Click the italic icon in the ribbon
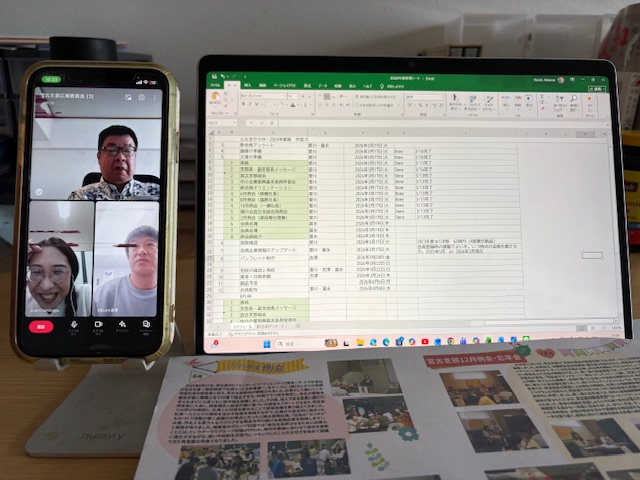Image resolution: width=640 pixels, height=480 pixels. pos(250,104)
